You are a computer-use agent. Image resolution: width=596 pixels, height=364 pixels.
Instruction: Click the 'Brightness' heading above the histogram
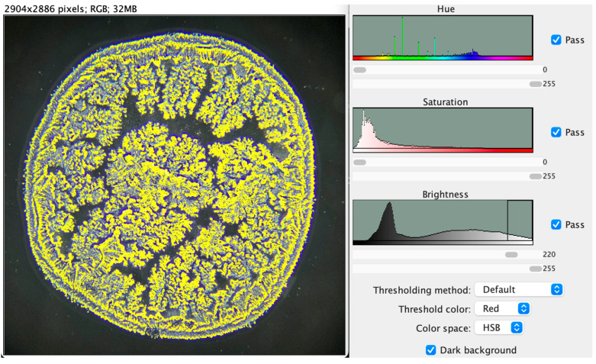coord(445,194)
